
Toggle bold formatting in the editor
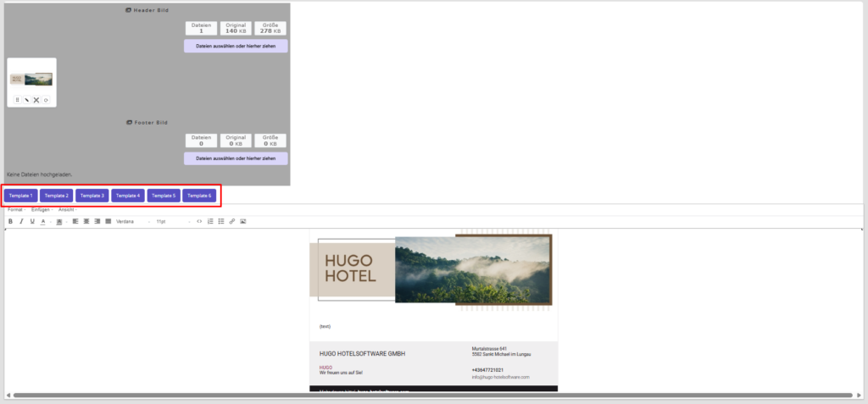tap(10, 221)
